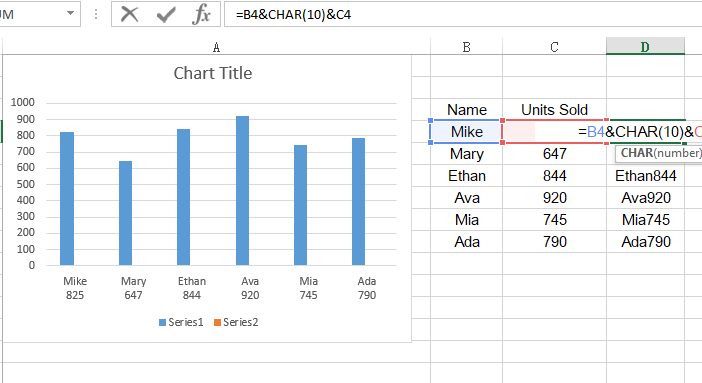This screenshot has width=702, height=383.
Task: Click cell with value 920
Action: (x=554, y=198)
